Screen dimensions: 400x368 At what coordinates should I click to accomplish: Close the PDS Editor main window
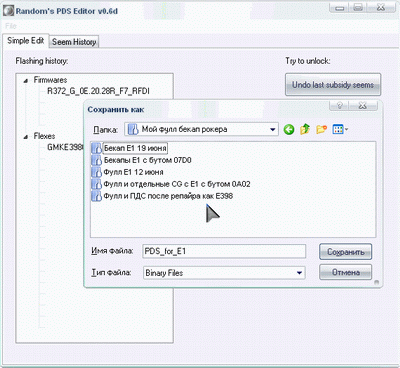click(x=381, y=7)
